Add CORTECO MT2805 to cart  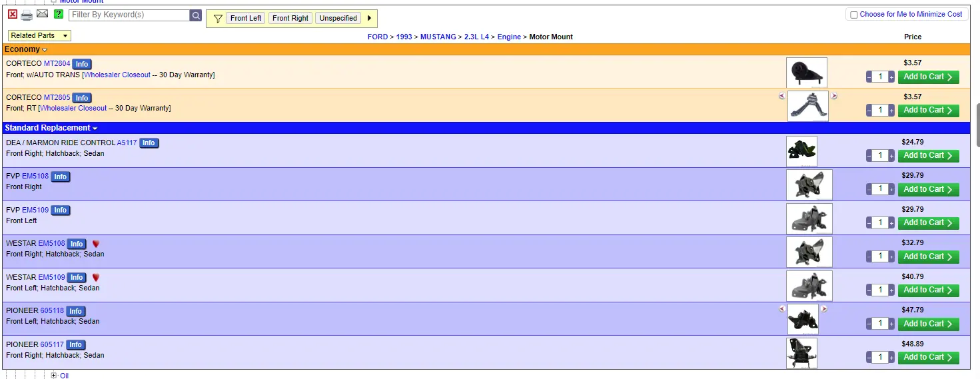[x=928, y=111]
